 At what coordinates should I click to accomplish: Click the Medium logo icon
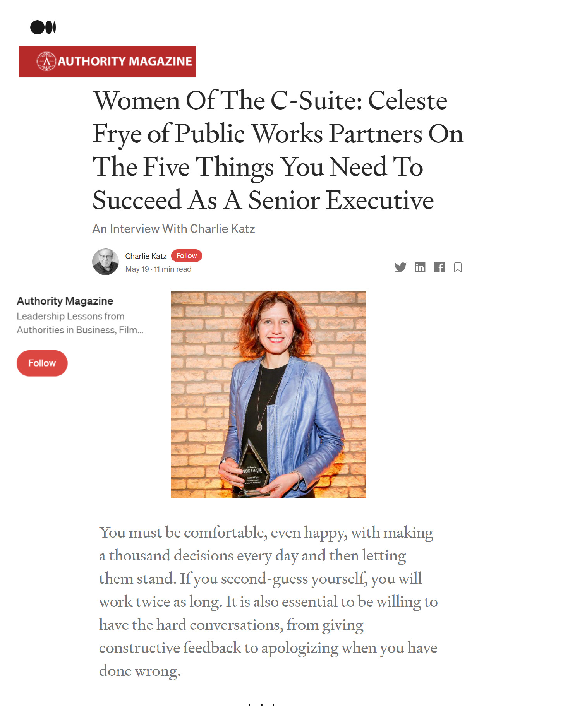click(43, 27)
